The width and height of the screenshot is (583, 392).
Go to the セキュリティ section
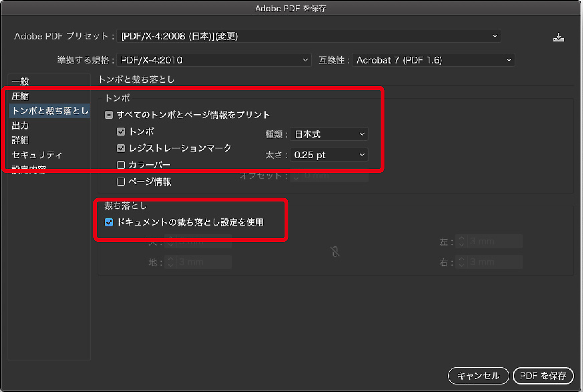pos(37,155)
